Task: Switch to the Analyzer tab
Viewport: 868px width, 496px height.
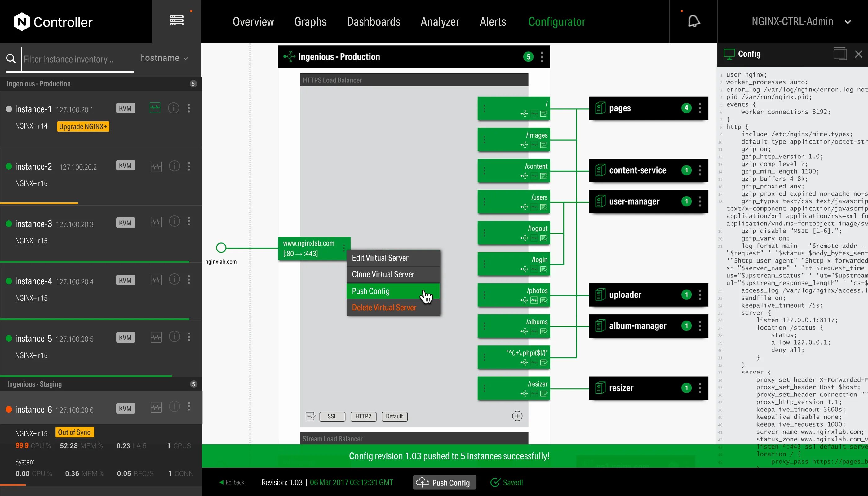Action: [440, 22]
